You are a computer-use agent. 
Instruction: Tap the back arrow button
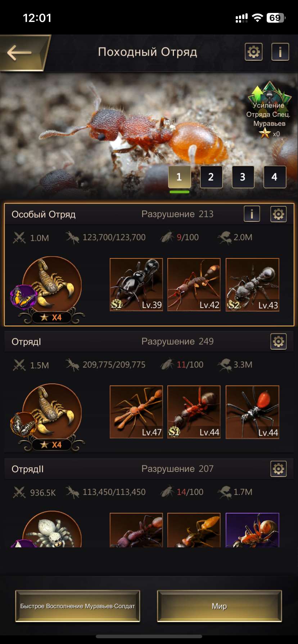[x=22, y=53]
